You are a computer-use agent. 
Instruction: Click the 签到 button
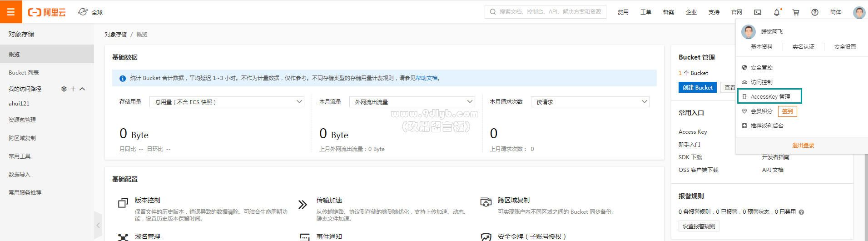coord(788,111)
